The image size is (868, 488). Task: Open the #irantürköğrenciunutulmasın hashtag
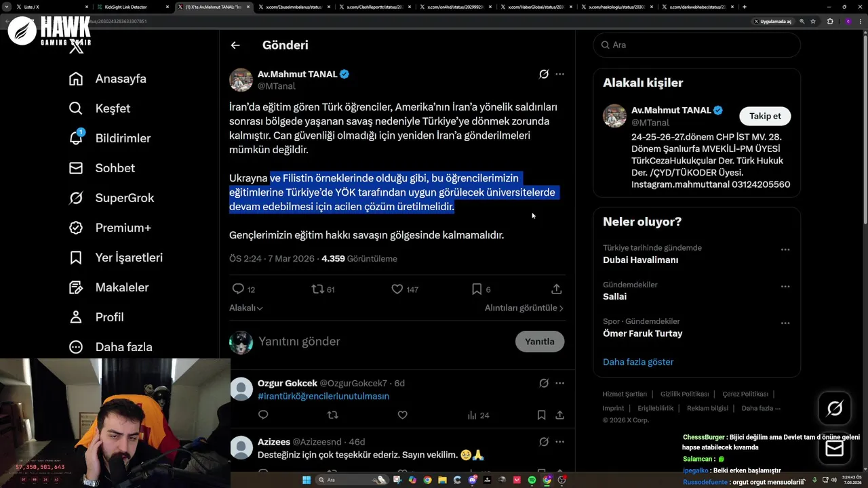(323, 396)
